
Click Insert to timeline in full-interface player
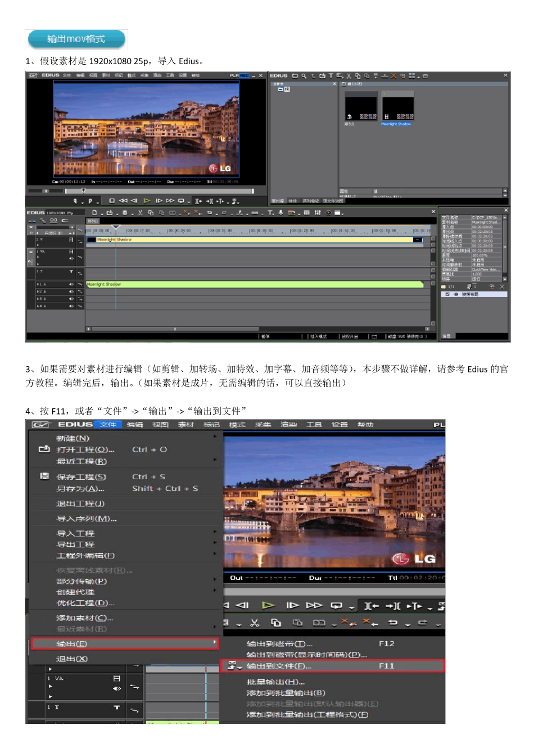[x=198, y=201]
